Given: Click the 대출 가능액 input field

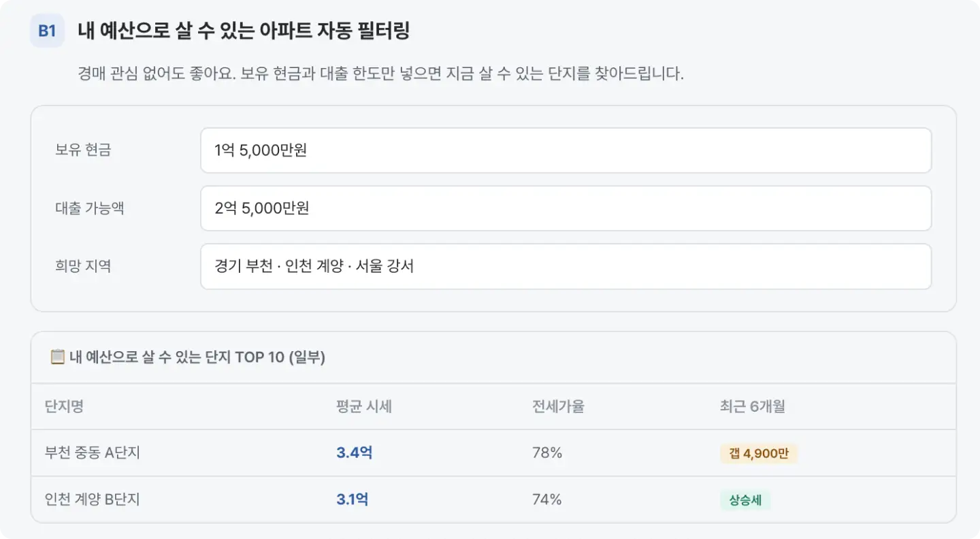Looking at the screenshot, I should point(566,208).
